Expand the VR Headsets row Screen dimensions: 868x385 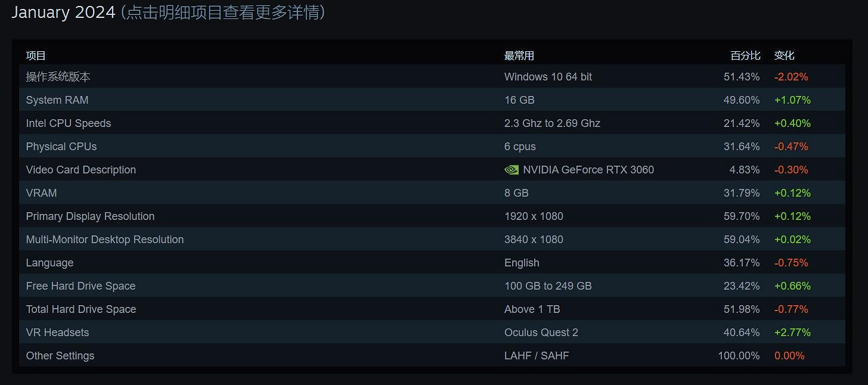[58, 332]
